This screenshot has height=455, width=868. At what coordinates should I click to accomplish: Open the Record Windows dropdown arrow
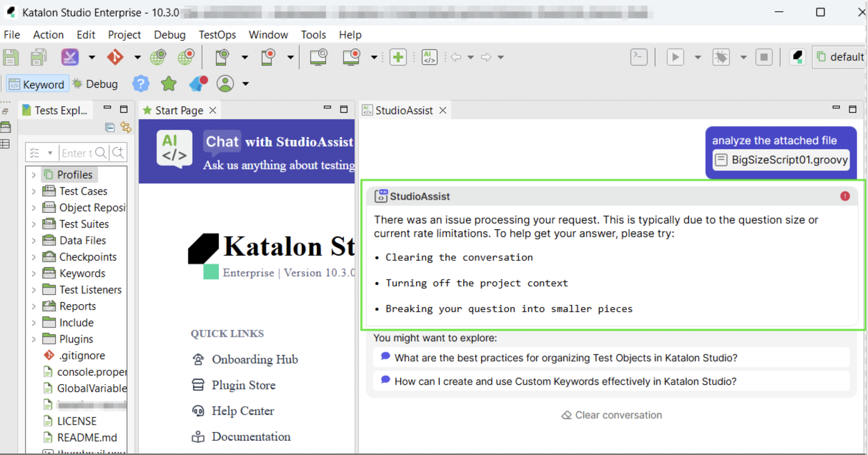(374, 57)
